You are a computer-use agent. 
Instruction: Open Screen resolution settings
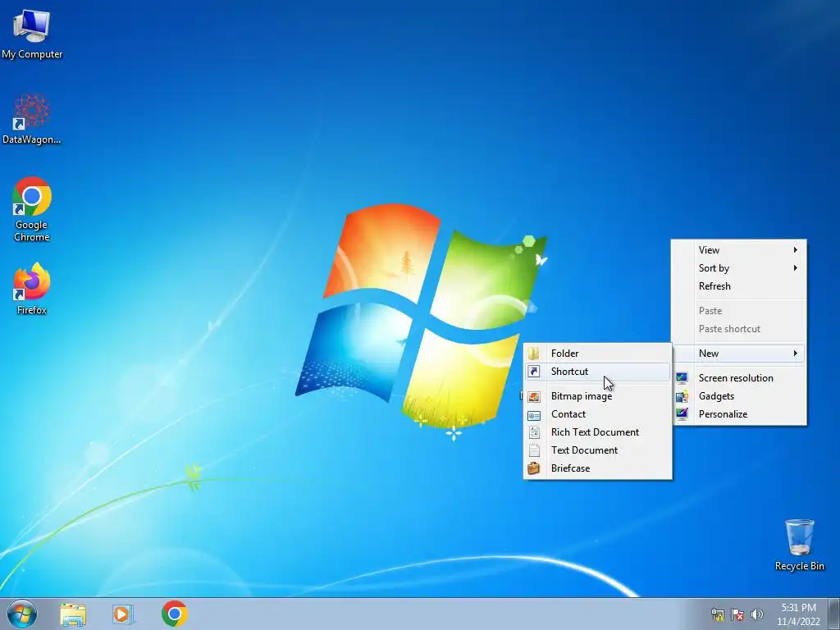pyautogui.click(x=739, y=377)
